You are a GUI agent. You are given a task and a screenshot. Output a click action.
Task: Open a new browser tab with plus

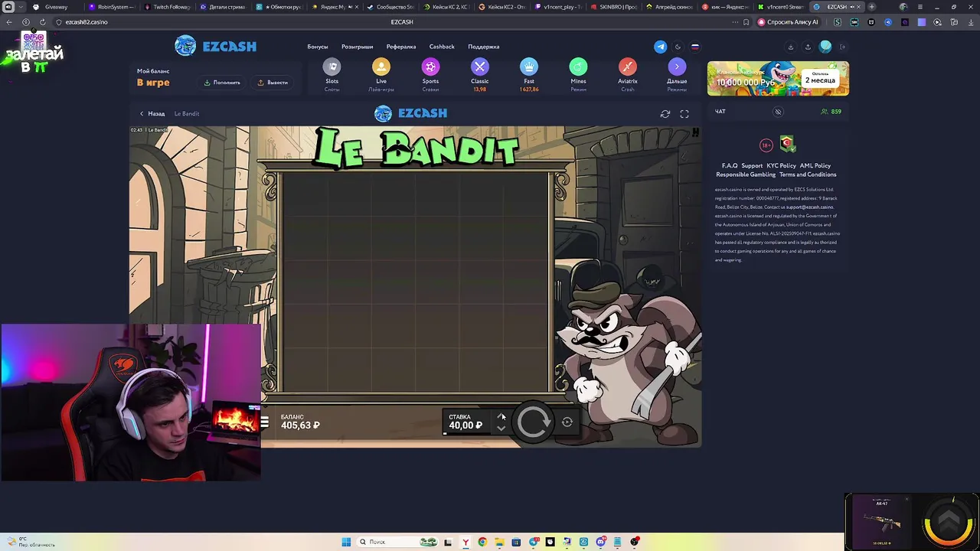pyautogui.click(x=871, y=7)
